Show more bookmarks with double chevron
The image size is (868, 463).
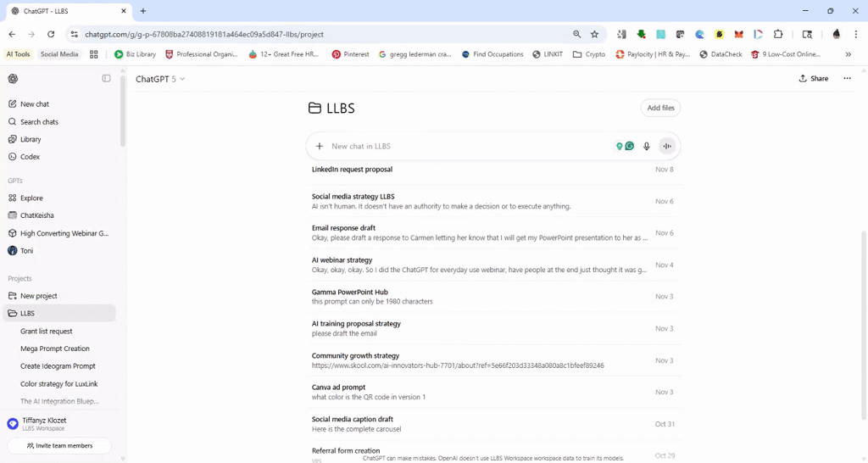point(848,54)
